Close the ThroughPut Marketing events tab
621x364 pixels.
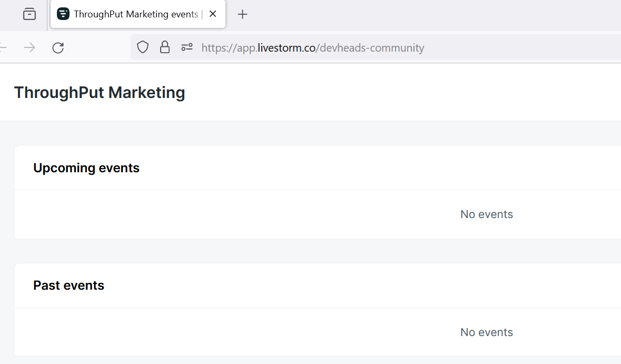click(x=213, y=14)
